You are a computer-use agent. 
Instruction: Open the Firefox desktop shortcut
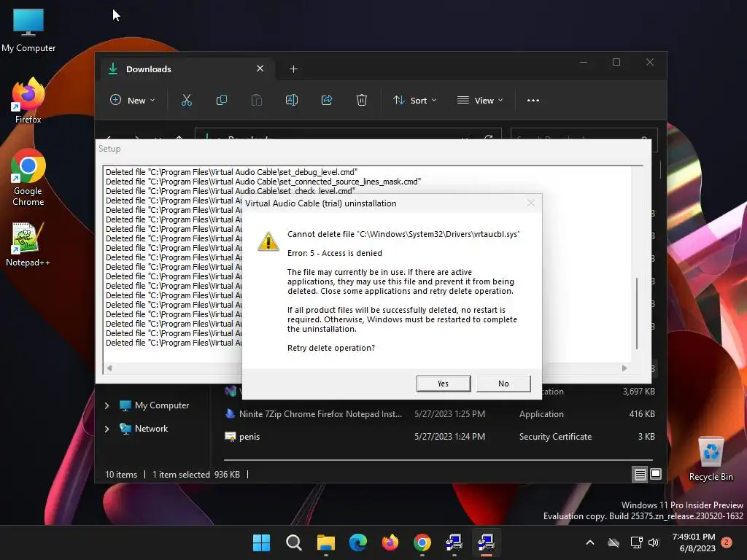(x=28, y=101)
